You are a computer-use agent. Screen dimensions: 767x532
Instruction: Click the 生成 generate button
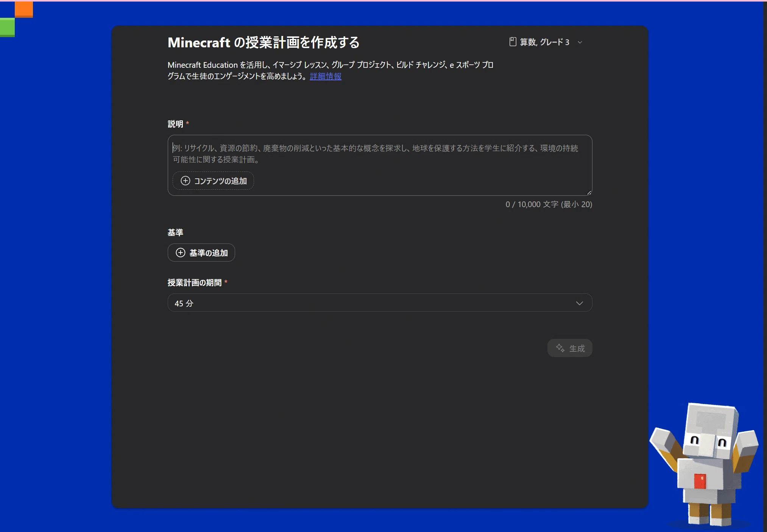[x=570, y=348]
